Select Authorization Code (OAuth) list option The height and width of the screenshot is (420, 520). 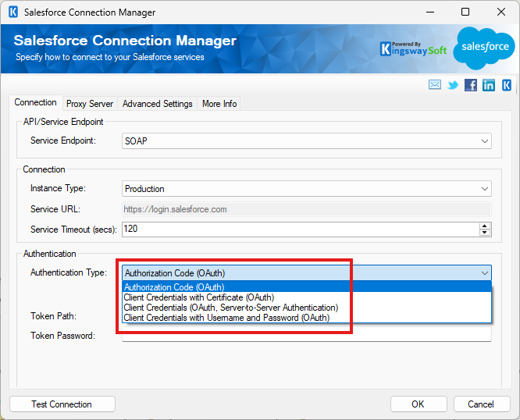click(307, 287)
